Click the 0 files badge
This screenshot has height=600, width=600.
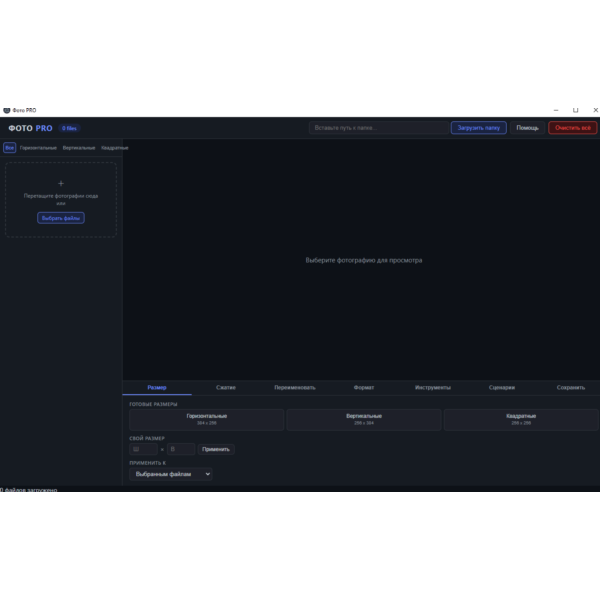tap(69, 128)
